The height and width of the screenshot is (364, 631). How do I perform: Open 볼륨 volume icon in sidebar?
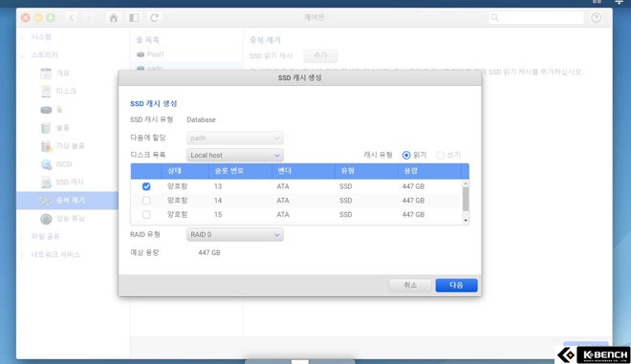point(46,128)
